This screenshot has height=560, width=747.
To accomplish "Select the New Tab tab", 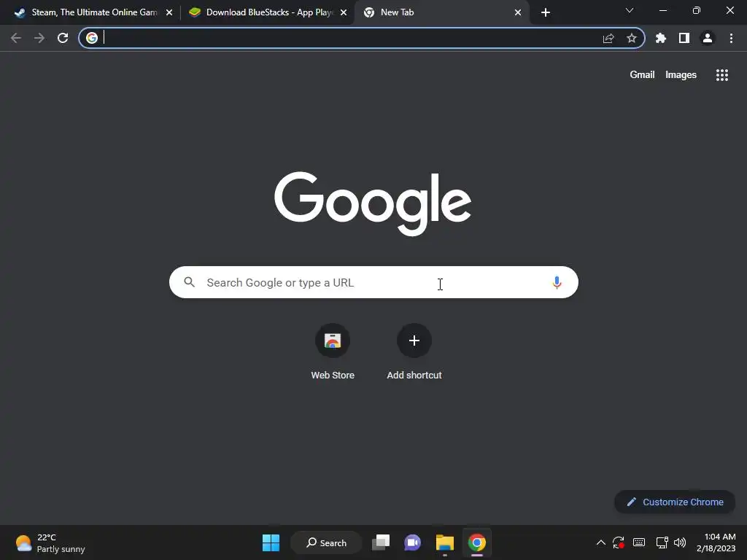I will click(441, 12).
